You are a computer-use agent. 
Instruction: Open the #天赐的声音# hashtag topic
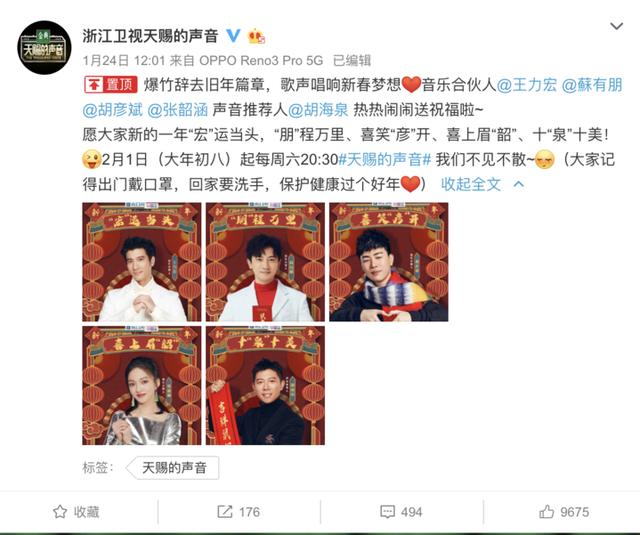point(385,160)
